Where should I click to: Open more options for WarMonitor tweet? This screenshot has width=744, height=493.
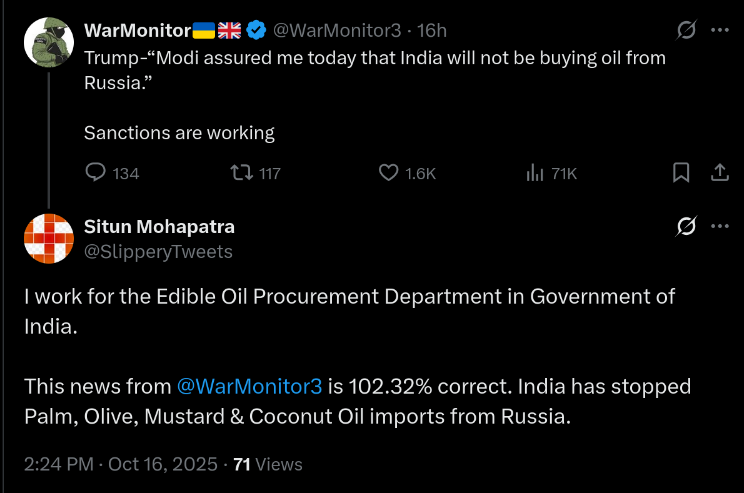[719, 30]
